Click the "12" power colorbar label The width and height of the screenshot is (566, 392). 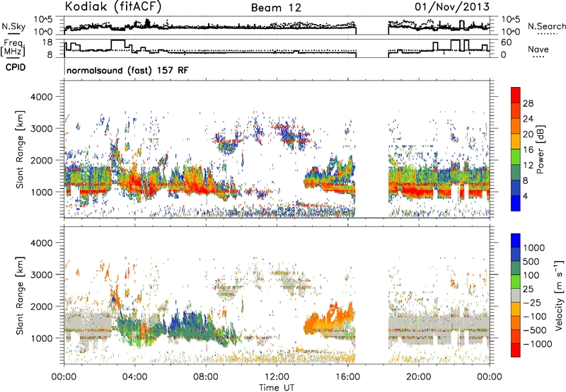coord(528,166)
